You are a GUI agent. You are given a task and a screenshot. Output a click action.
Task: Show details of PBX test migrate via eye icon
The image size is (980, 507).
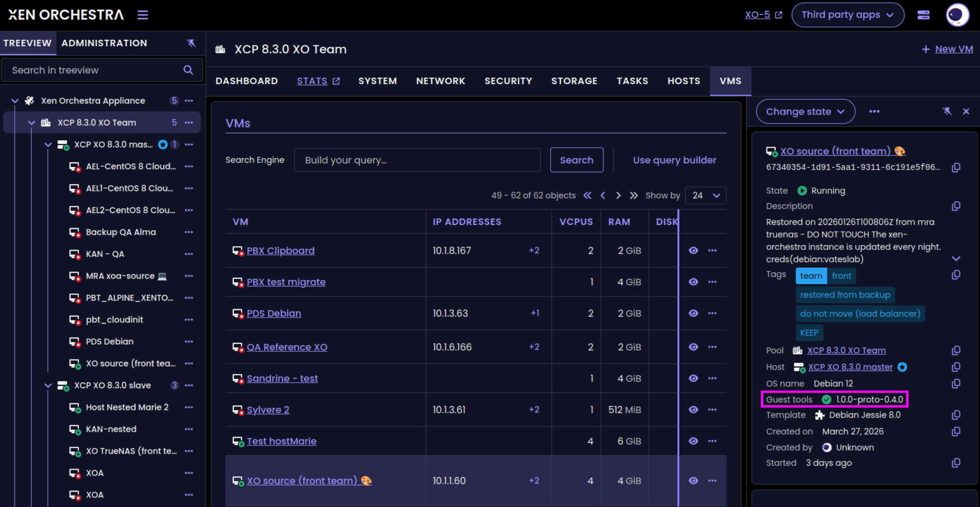[x=693, y=282]
